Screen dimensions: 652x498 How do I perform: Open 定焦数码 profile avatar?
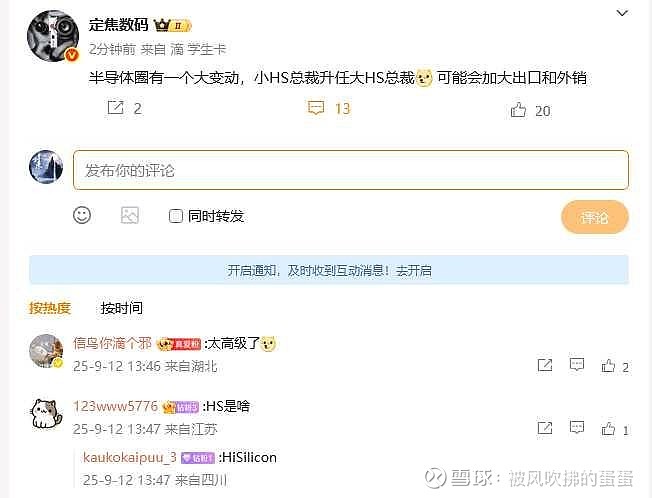[53, 36]
